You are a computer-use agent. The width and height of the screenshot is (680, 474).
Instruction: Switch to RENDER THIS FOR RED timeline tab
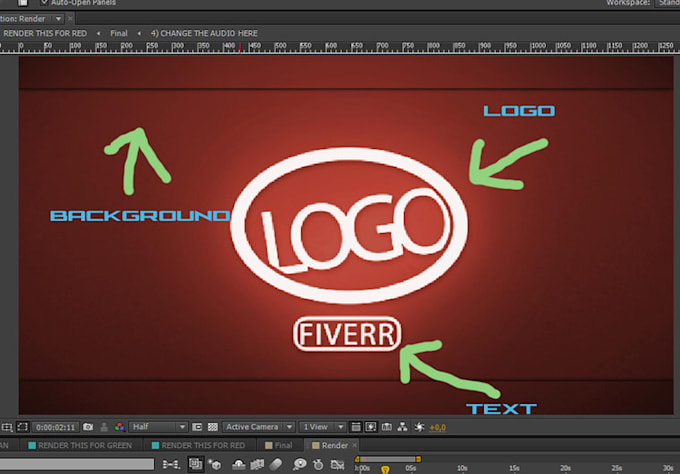coord(199,445)
